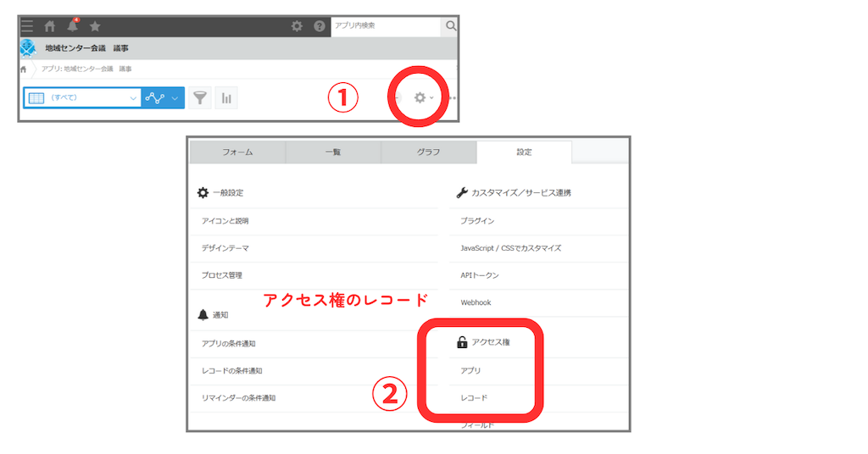868x454 pixels.
Task: Click the small breadcrumb home icon
Action: [x=23, y=69]
